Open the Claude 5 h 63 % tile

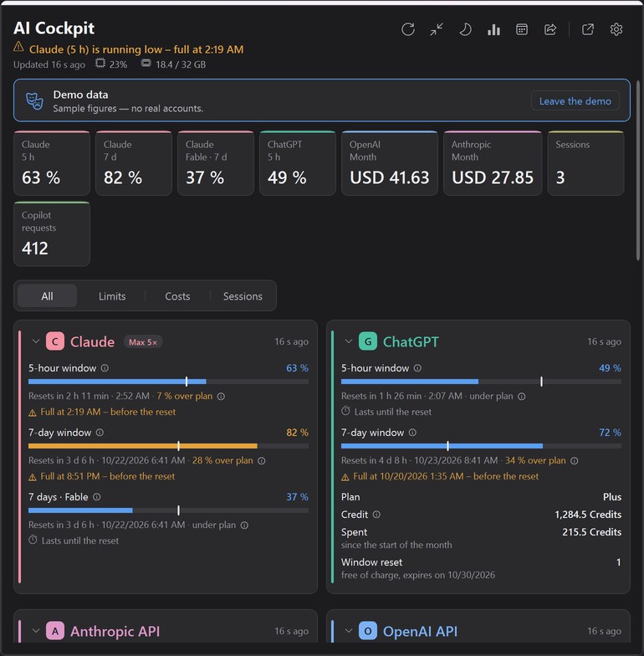coord(52,163)
